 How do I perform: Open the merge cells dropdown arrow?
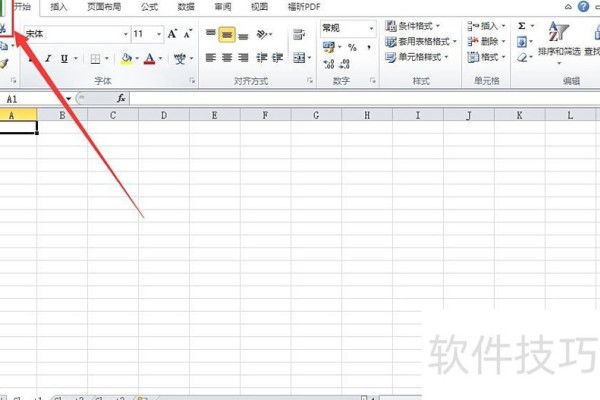[309, 58]
